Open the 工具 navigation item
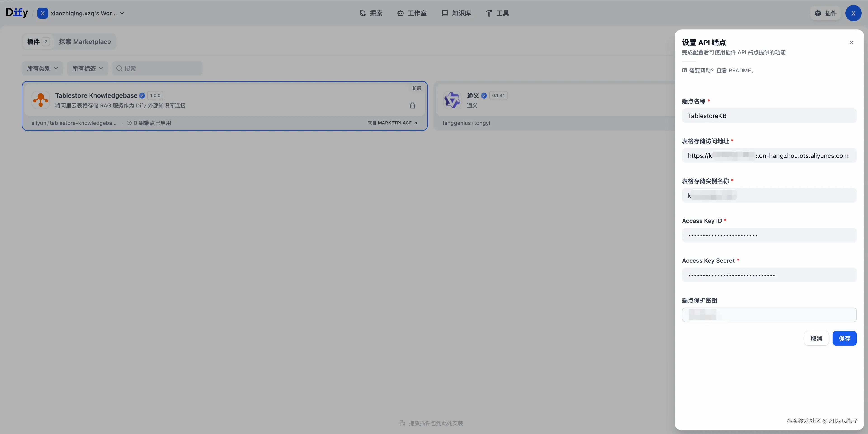This screenshot has height=434, width=868. pos(497,13)
